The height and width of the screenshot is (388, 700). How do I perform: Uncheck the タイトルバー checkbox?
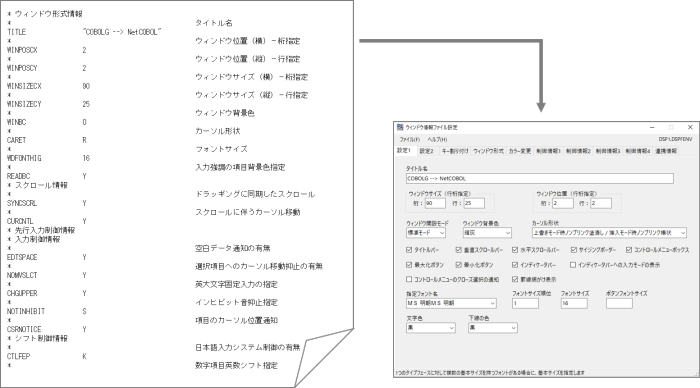click(409, 250)
